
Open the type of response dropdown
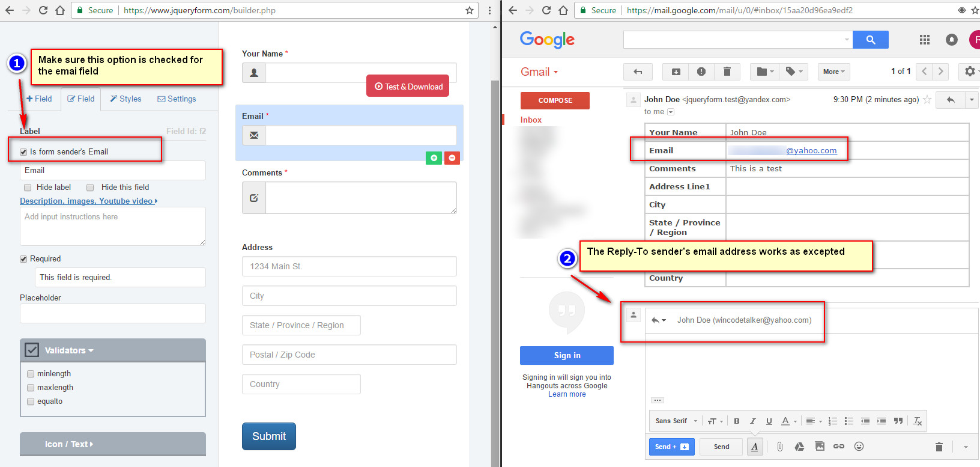click(659, 320)
